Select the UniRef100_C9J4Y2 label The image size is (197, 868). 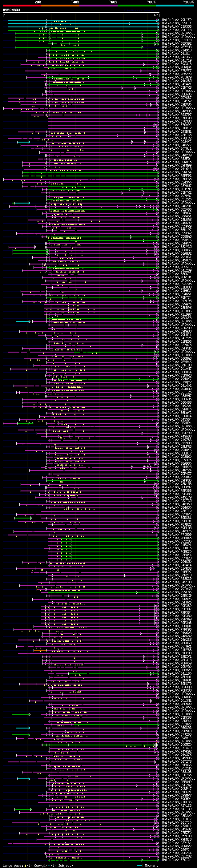pyautogui.click(x=177, y=142)
